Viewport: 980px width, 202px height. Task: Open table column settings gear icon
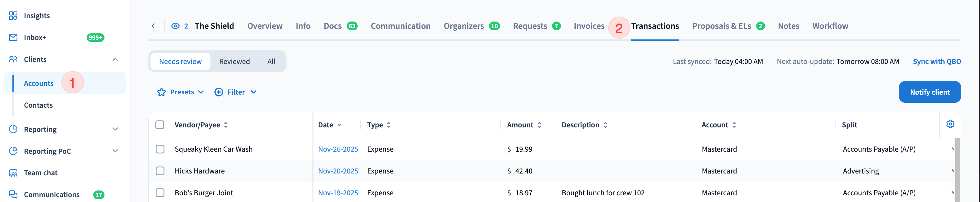tap(950, 124)
